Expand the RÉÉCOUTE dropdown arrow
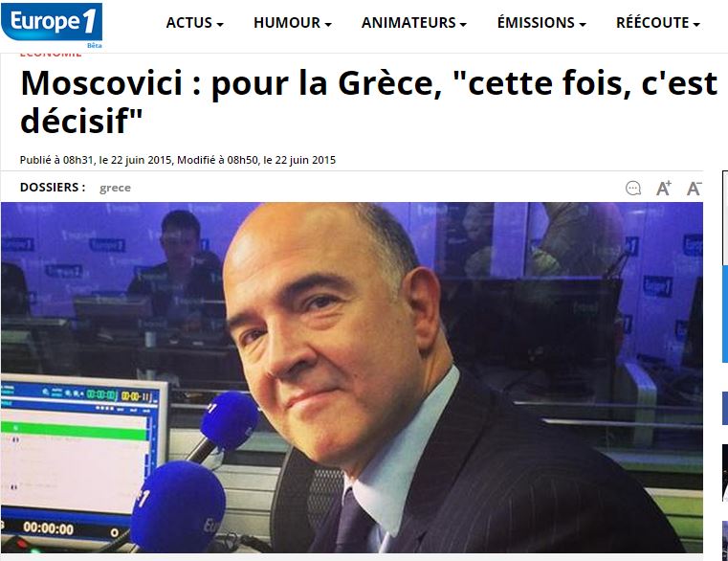 click(696, 24)
